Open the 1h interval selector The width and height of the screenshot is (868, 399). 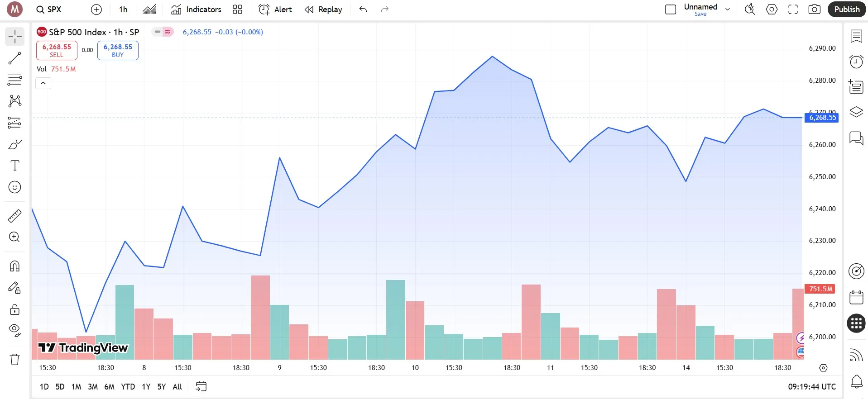click(123, 9)
